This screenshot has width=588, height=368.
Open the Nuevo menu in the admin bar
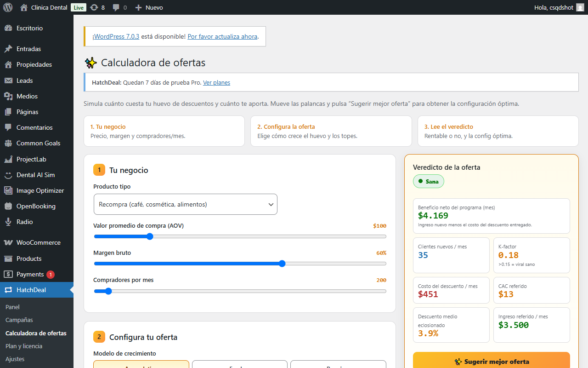coord(149,7)
